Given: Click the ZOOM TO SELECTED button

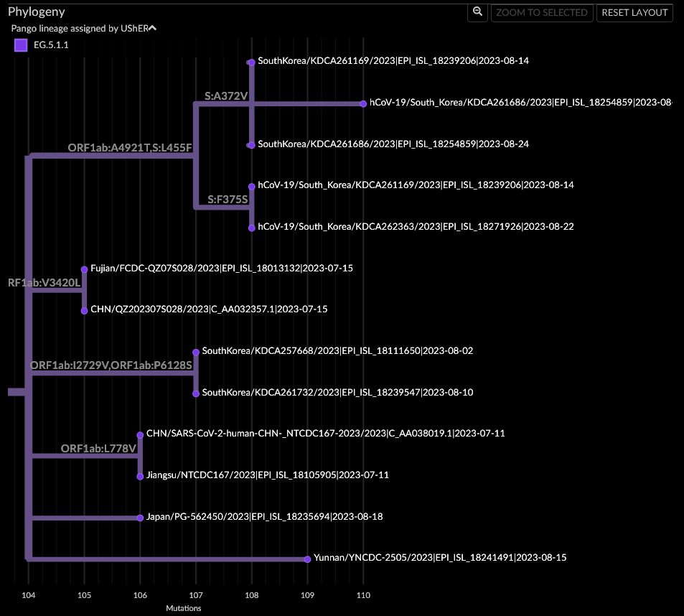Looking at the screenshot, I should pos(542,12).
